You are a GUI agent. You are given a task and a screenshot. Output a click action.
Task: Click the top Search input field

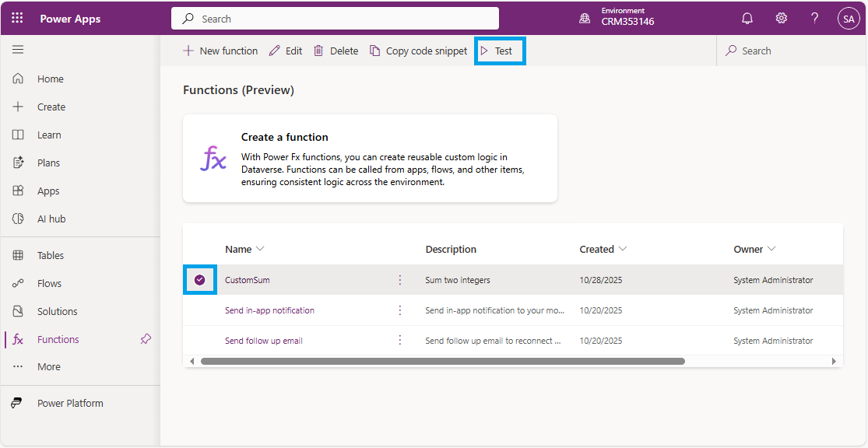click(x=335, y=19)
